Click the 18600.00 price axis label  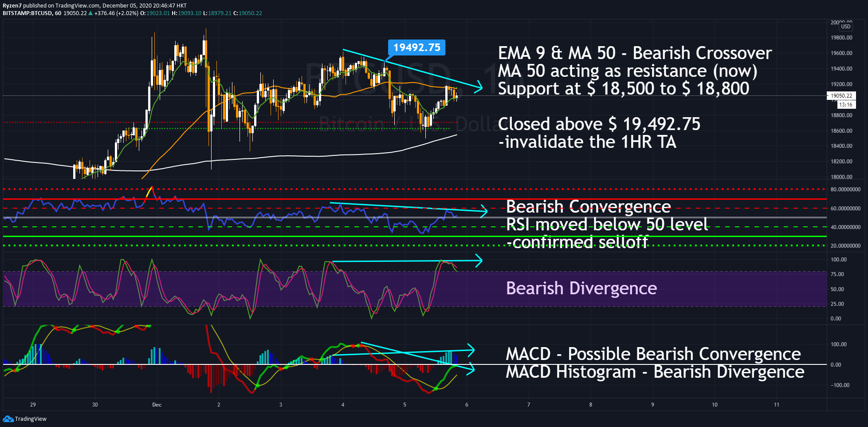pyautogui.click(x=841, y=131)
